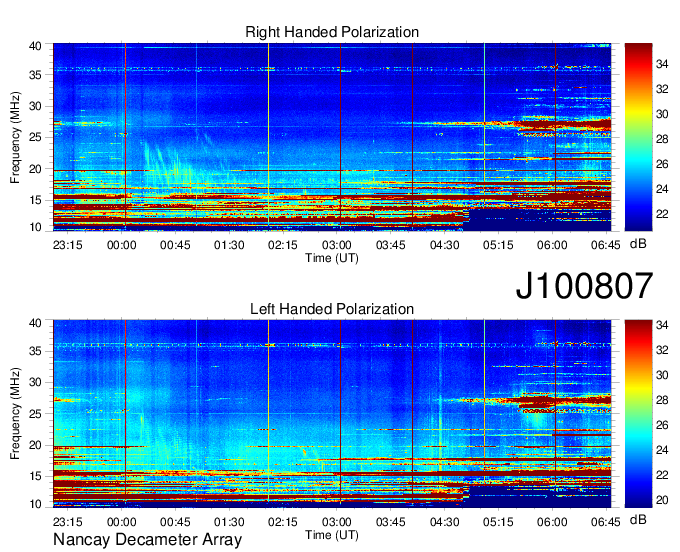Click 30 frequency tick of Right Handed plot

pyautogui.click(x=35, y=106)
